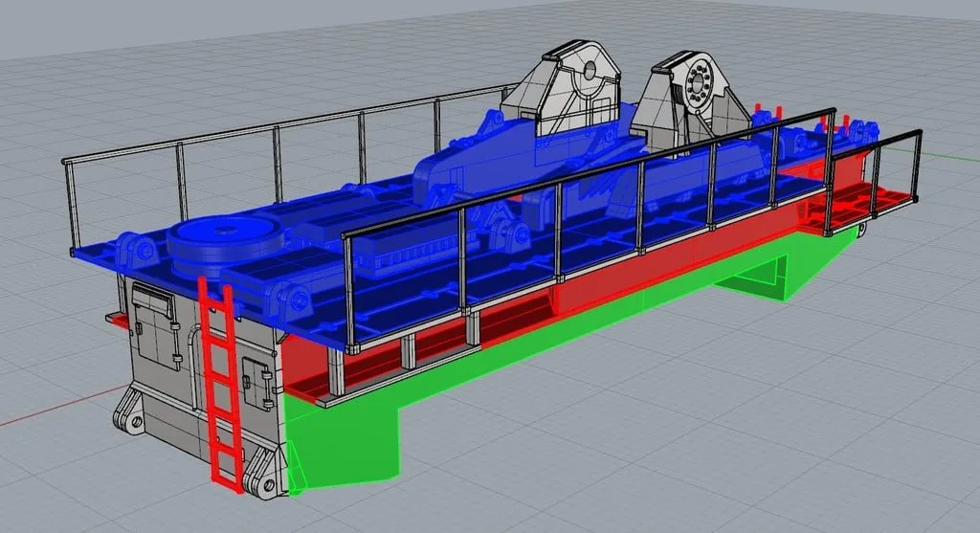Click the red X-axis line on grid
Image resolution: width=980 pixels, height=533 pixels.
pyautogui.click(x=61, y=407)
